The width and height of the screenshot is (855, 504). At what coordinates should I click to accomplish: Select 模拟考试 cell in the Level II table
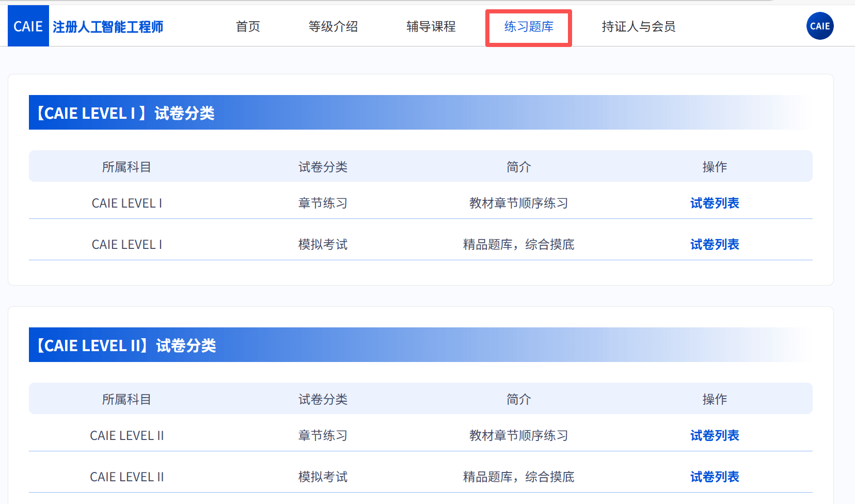pyautogui.click(x=323, y=477)
